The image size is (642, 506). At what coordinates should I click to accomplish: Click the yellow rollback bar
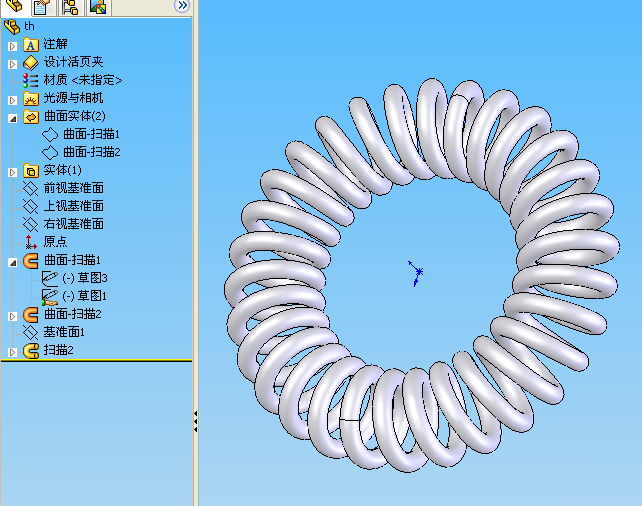tap(97, 361)
